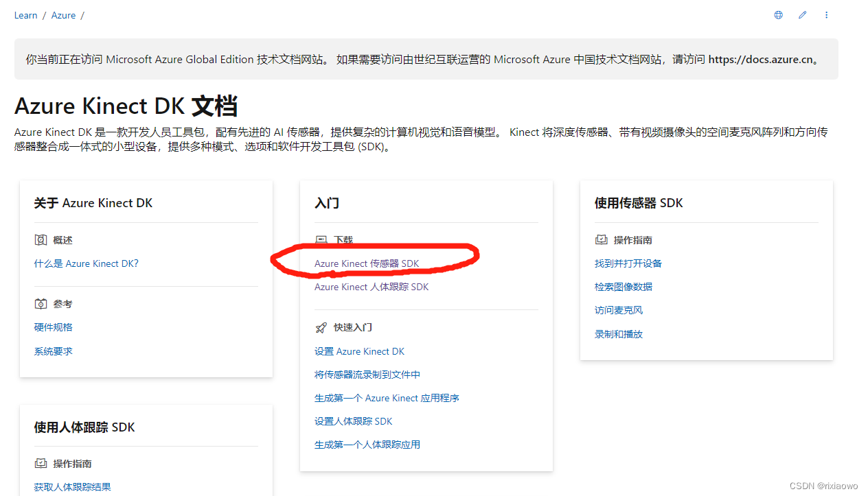Open the 系统要求 link

54,351
